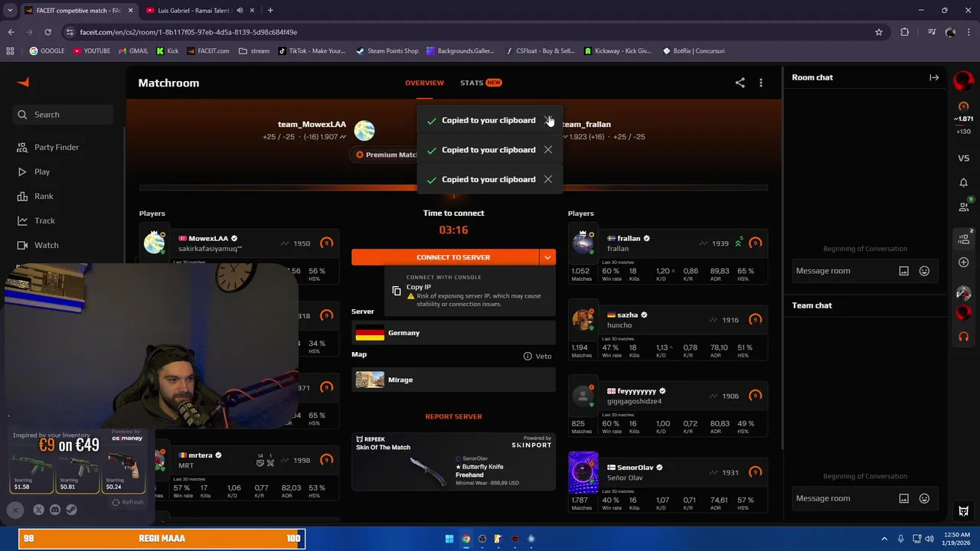Open the Kick bookmark
The height and width of the screenshot is (551, 980).
coord(167,51)
